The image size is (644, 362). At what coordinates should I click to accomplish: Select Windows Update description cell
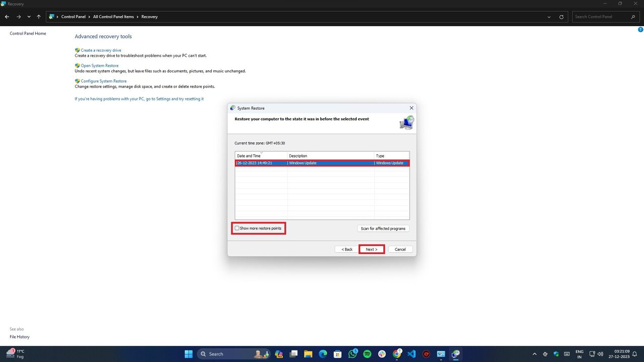331,163
